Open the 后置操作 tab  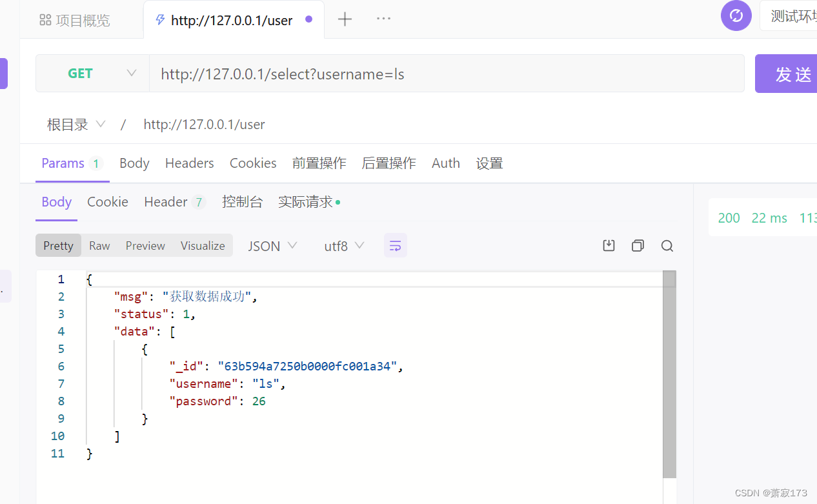point(388,163)
